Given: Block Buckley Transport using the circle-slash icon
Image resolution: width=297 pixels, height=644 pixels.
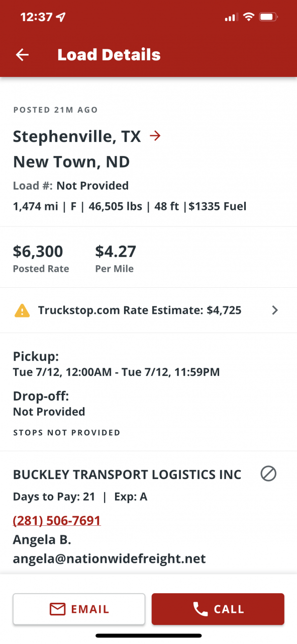Looking at the screenshot, I should [269, 474].
